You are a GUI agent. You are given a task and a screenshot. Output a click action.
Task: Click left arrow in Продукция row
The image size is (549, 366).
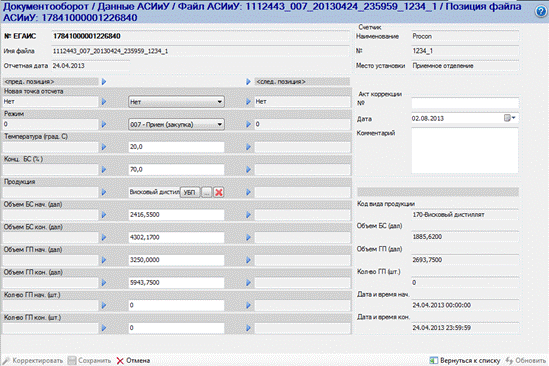pyautogui.click(x=104, y=192)
